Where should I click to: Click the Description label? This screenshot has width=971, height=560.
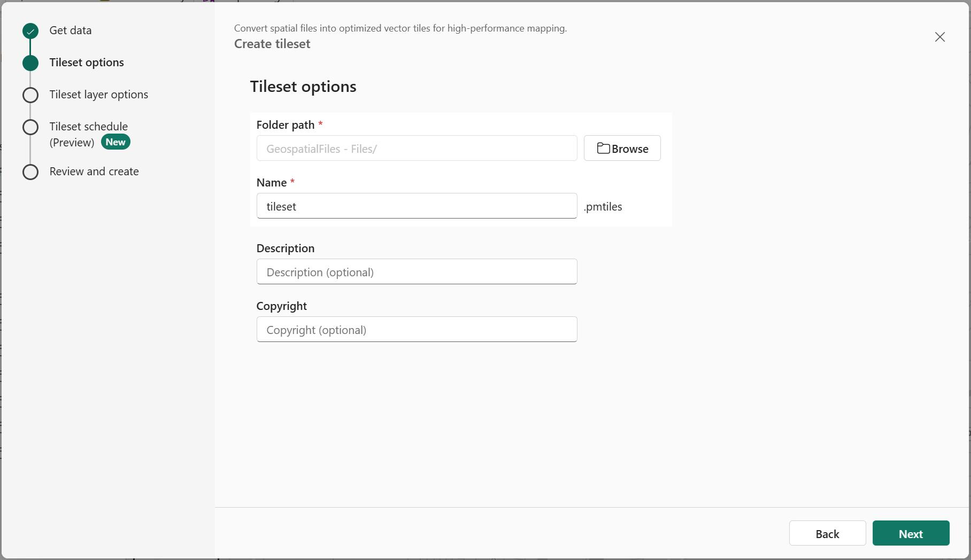[286, 248]
